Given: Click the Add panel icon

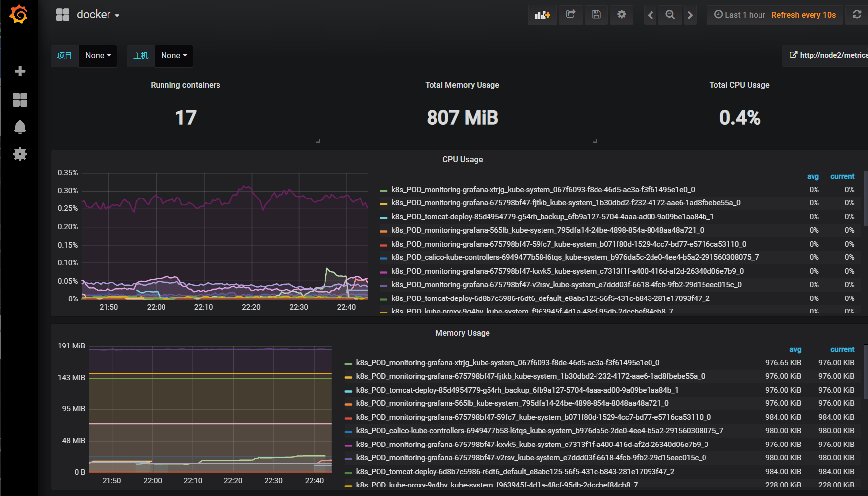Looking at the screenshot, I should click(x=542, y=15).
